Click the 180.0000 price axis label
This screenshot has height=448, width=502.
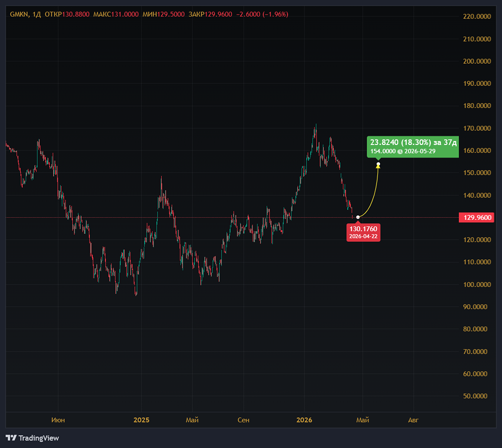tap(477, 105)
